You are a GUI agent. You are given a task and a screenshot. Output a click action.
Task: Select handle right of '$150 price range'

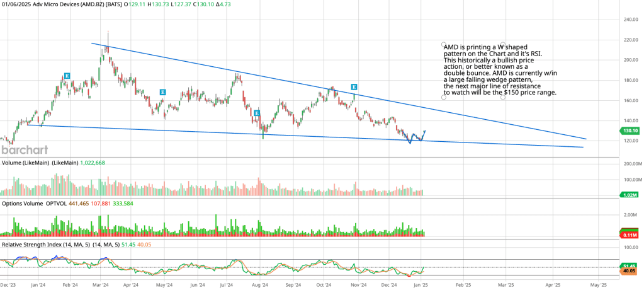tap(503, 97)
